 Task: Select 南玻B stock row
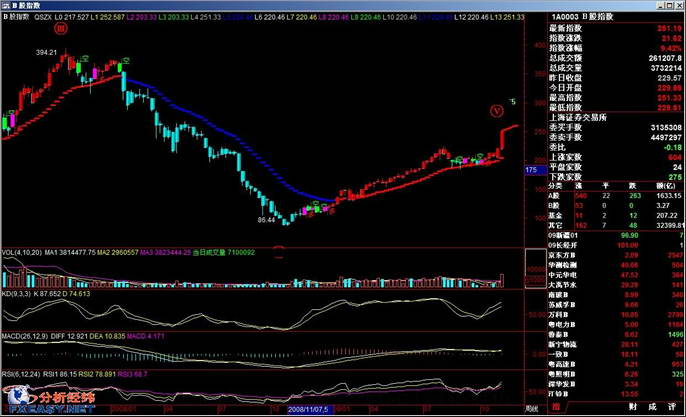tap(616, 295)
